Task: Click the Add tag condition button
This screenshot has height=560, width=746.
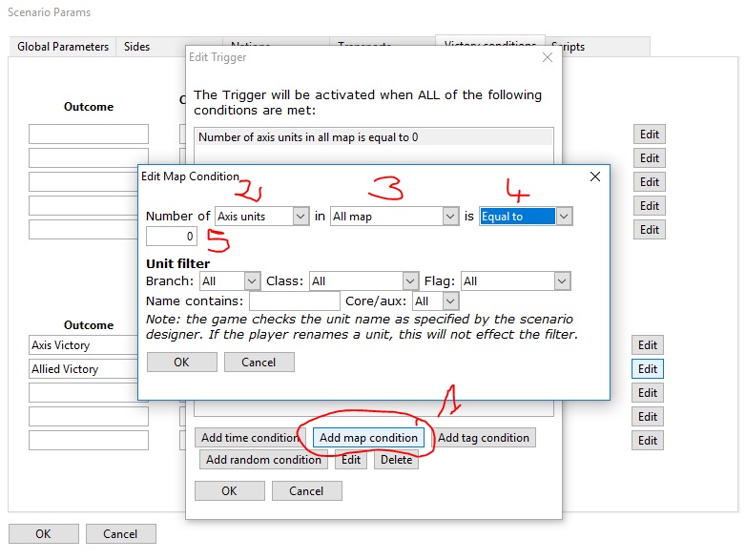Action: point(484,438)
